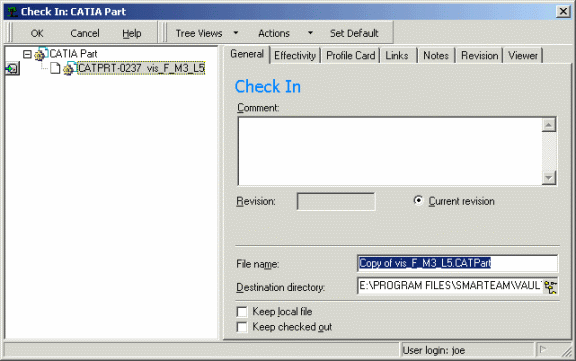Click the Comment scrollbar up arrow

point(549,125)
